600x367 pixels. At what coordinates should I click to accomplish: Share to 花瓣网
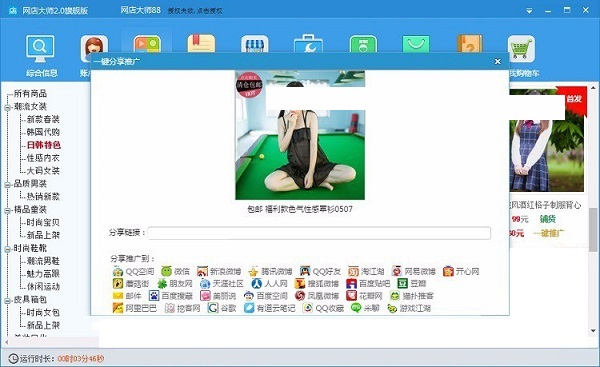364,296
